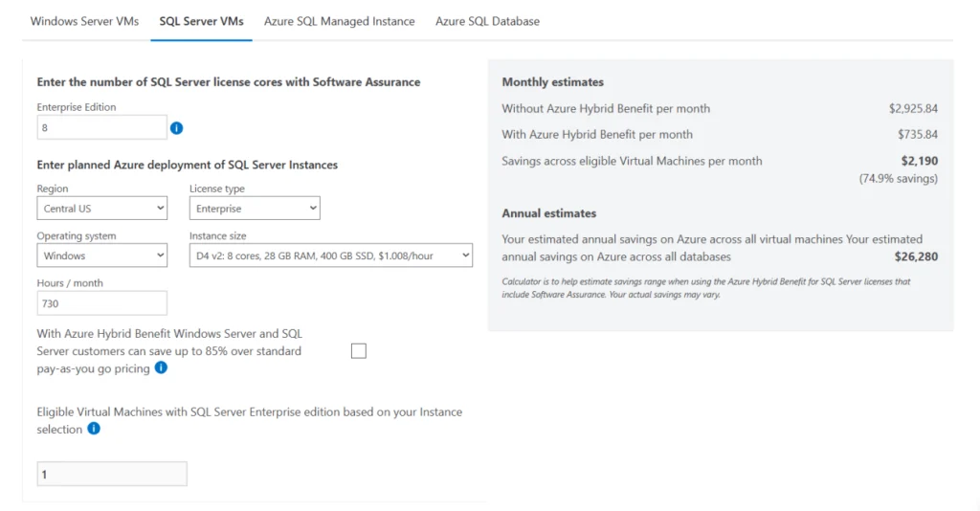Click the Hours / month input field
Viewport: 980px width, 511px height.
tap(101, 303)
